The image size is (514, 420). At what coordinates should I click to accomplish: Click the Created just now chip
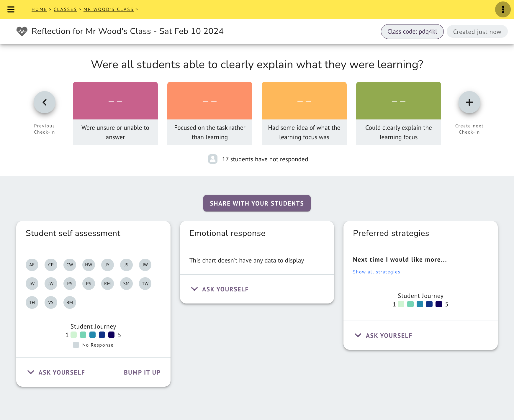pyautogui.click(x=477, y=32)
